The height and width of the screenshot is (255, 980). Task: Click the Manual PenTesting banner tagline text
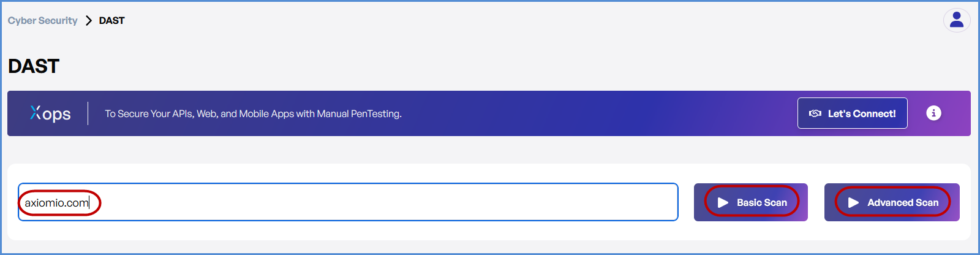[253, 113]
